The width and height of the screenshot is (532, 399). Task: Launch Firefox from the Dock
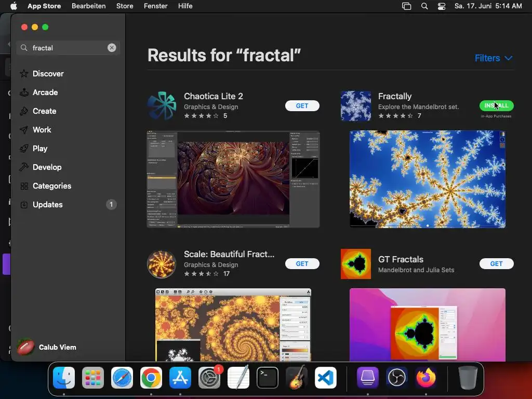(426, 378)
